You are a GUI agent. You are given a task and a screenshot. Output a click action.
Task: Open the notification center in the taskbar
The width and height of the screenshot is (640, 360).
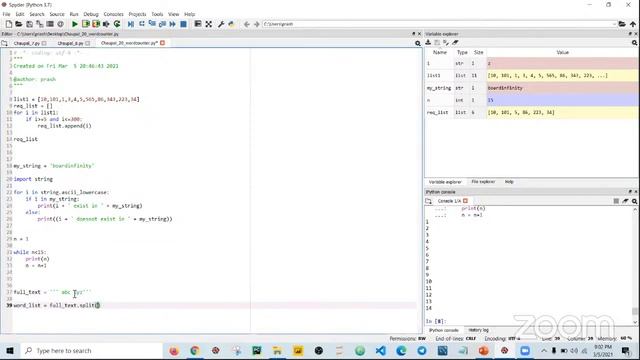point(626,351)
